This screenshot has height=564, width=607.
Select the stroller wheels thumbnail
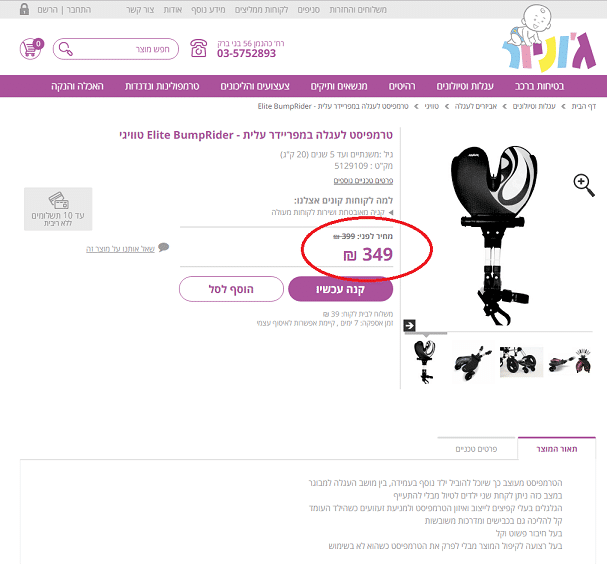click(521, 362)
